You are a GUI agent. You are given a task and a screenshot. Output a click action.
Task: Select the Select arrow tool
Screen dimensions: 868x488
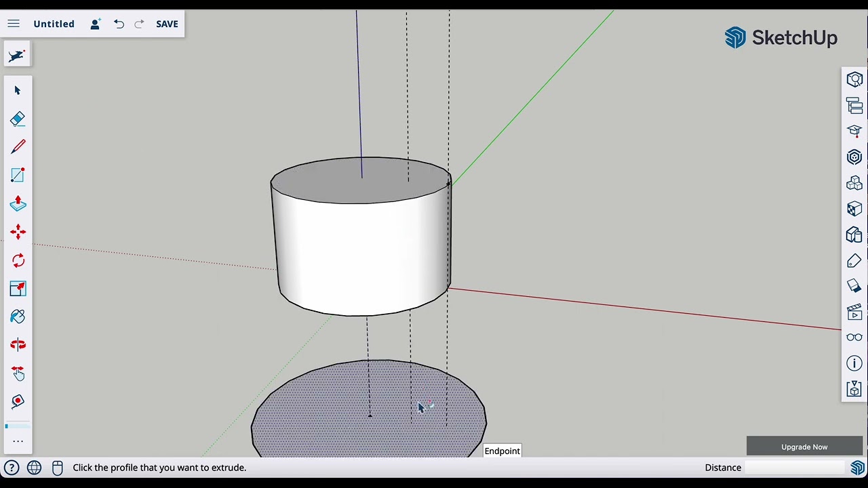pos(18,90)
